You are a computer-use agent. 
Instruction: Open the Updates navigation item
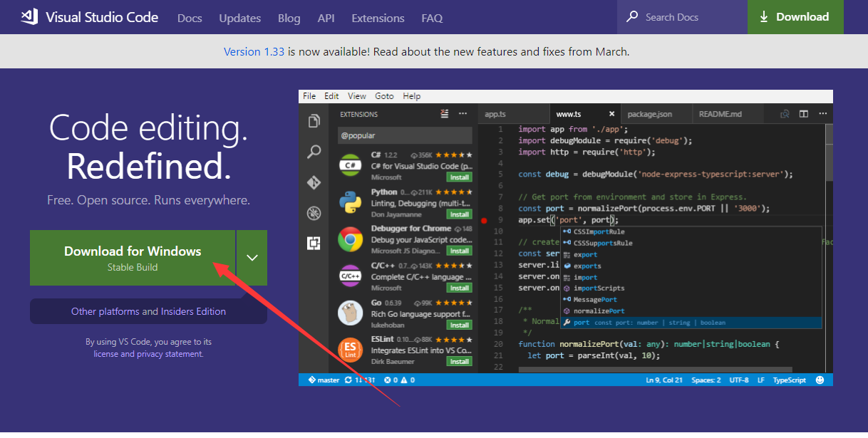coord(240,18)
